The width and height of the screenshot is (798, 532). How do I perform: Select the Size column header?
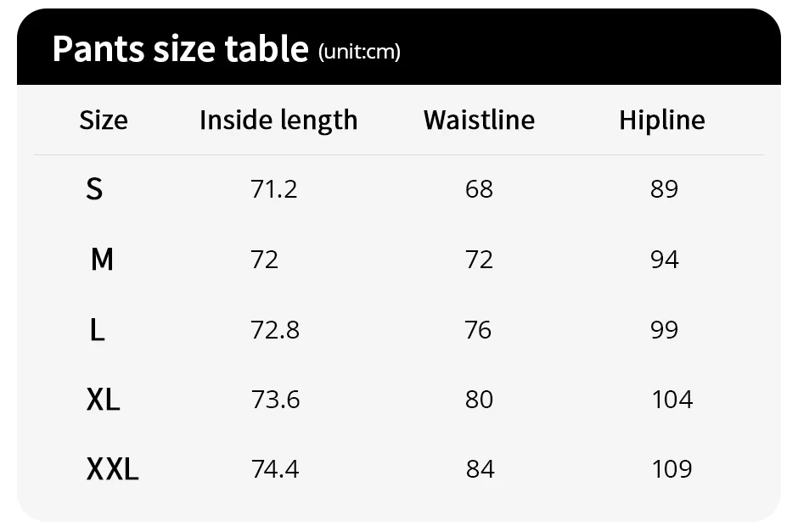(x=104, y=120)
